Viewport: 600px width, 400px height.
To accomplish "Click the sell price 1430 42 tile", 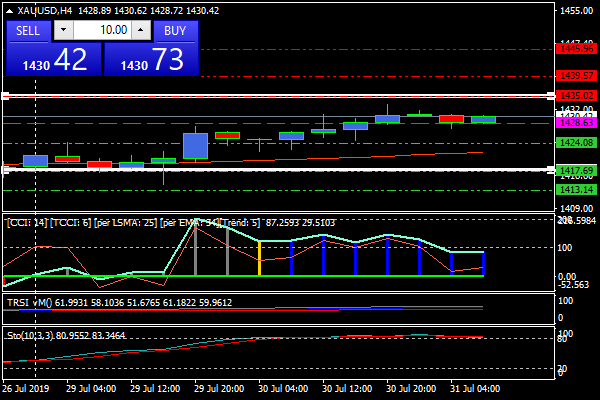I will point(54,59).
